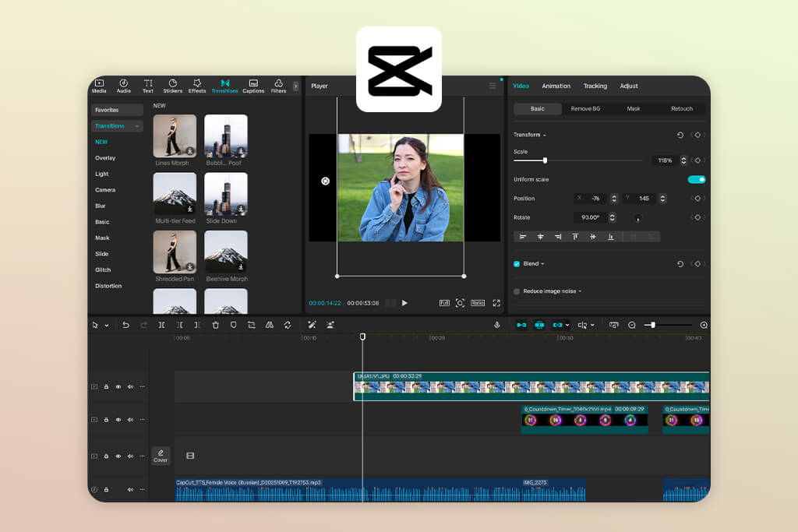This screenshot has width=798, height=532.
Task: Switch to the Animation tab
Action: point(556,86)
